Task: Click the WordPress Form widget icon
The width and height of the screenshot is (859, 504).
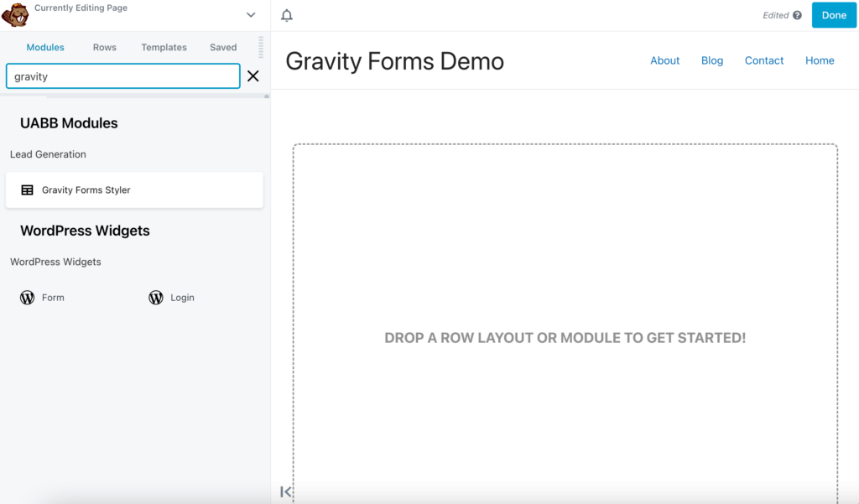Action: (x=27, y=297)
